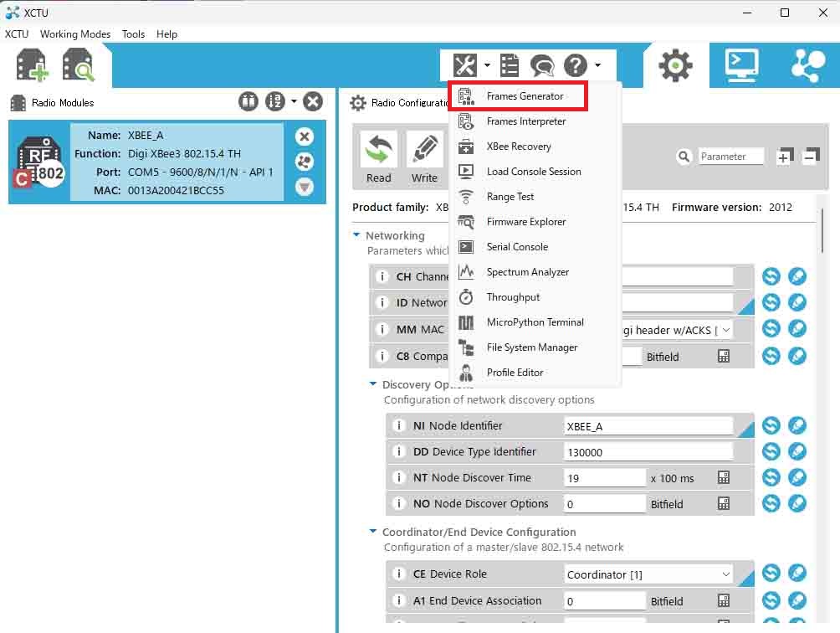
Task: Refresh the DD Device Type Identifier value
Action: click(771, 451)
